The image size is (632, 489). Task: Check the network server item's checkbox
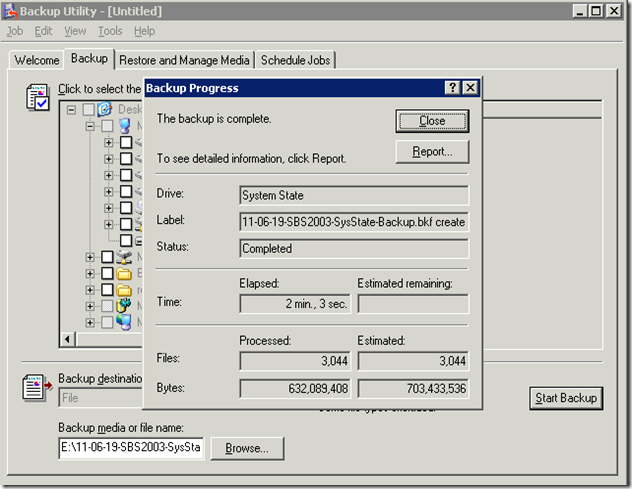(107, 257)
